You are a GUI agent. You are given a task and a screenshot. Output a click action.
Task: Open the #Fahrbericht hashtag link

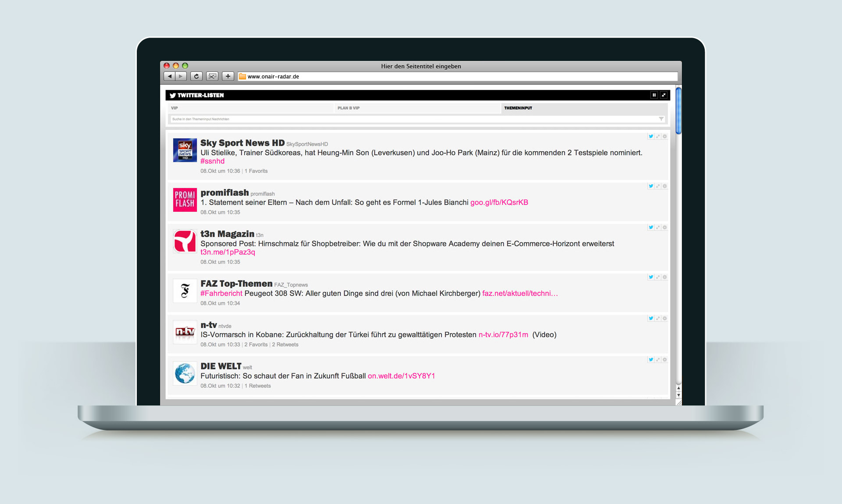(221, 294)
